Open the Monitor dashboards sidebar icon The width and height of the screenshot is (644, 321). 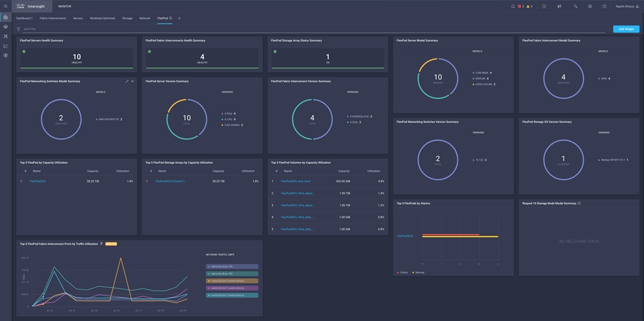6,17
